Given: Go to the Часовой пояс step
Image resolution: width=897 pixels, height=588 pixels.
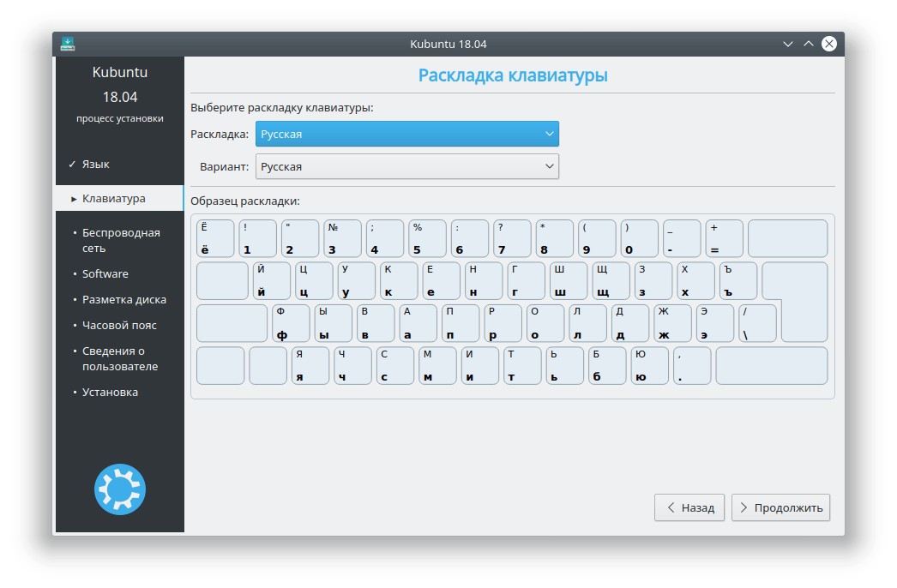Looking at the screenshot, I should coord(119,325).
